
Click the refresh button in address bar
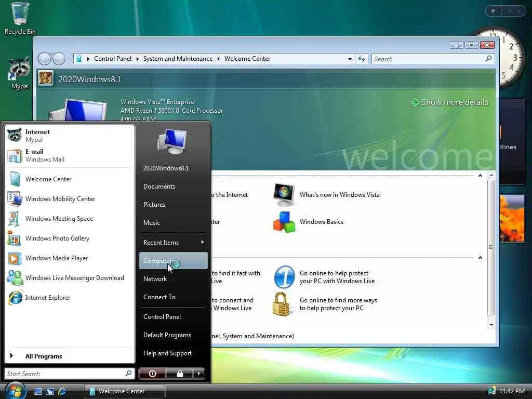362,59
